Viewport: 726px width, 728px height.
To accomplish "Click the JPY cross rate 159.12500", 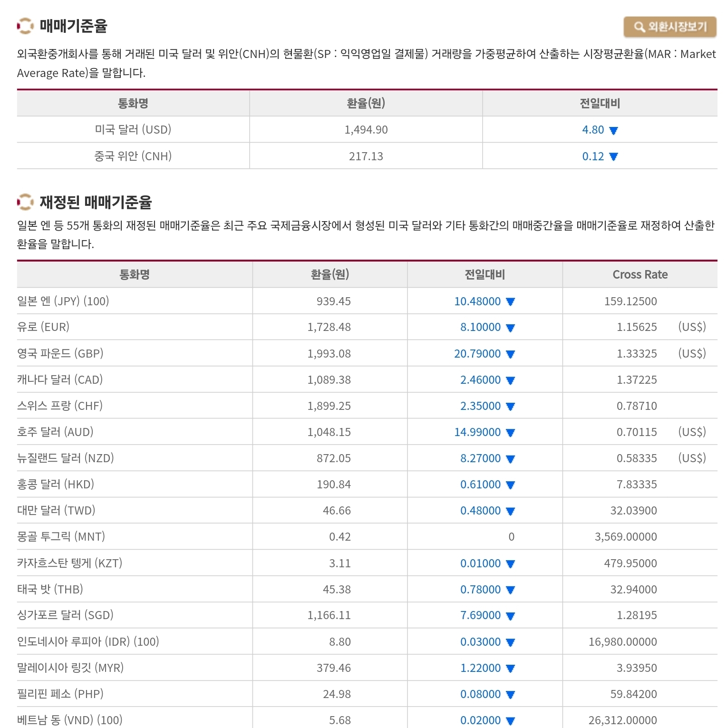I will click(630, 301).
